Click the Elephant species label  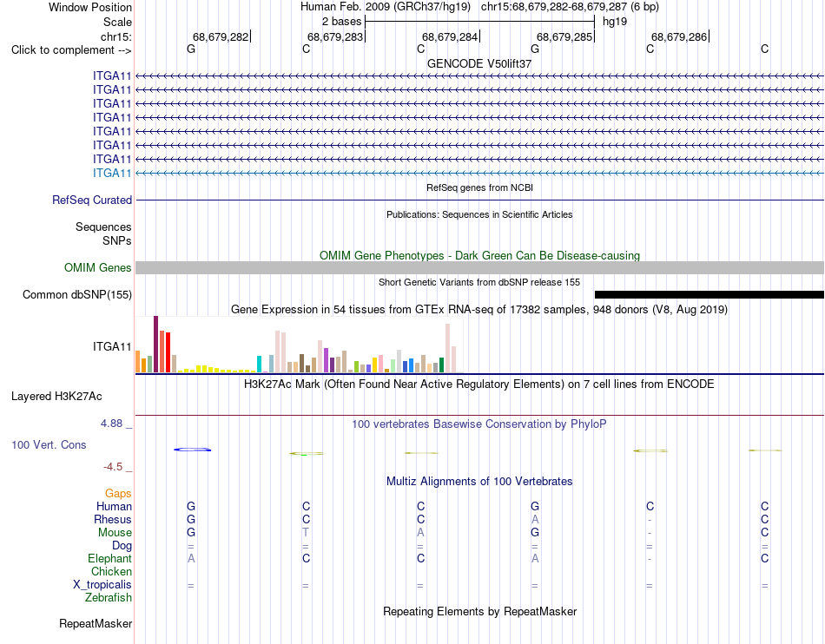click(109, 558)
